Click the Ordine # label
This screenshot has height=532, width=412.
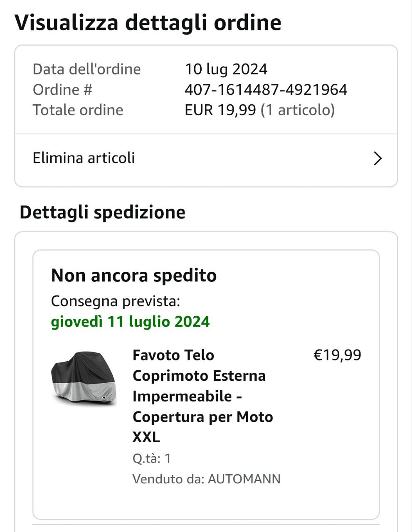point(62,90)
